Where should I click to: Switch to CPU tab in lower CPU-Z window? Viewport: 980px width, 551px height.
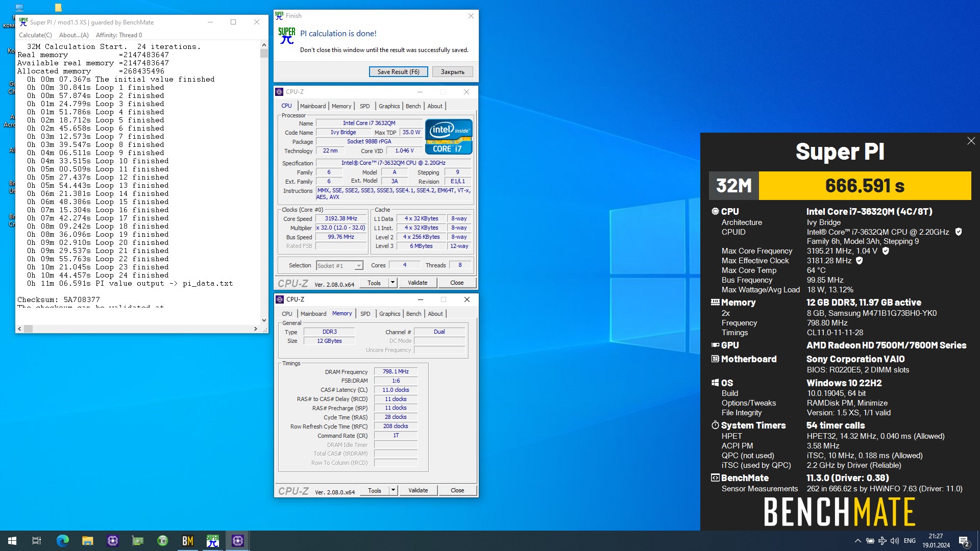pyautogui.click(x=287, y=314)
